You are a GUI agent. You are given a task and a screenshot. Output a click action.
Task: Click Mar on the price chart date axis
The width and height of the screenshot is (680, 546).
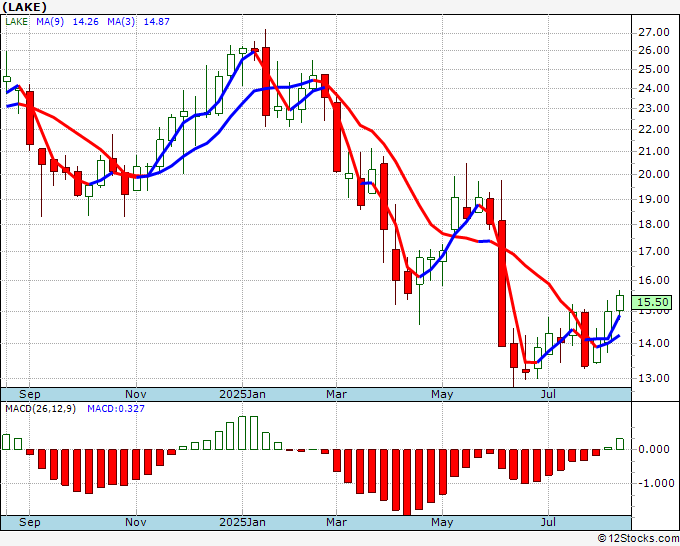click(337, 394)
